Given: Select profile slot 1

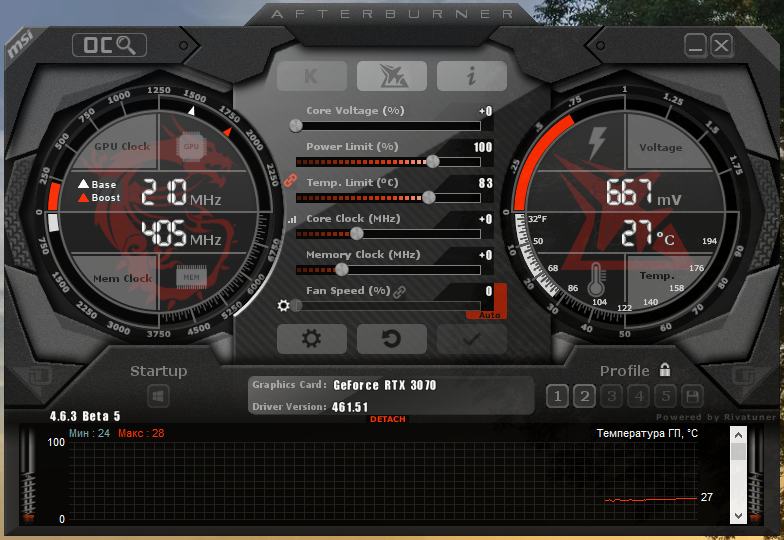Looking at the screenshot, I should pyautogui.click(x=558, y=397).
